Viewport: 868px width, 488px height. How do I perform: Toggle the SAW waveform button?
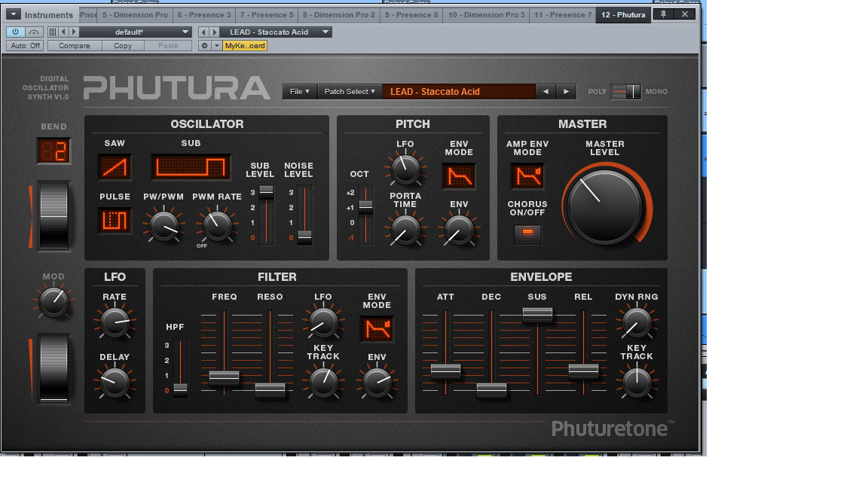(115, 167)
